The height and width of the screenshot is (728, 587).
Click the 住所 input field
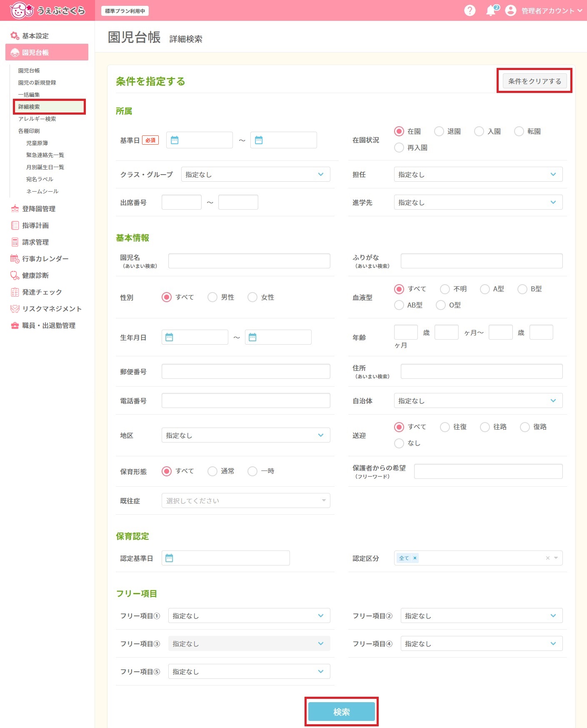pyautogui.click(x=482, y=371)
